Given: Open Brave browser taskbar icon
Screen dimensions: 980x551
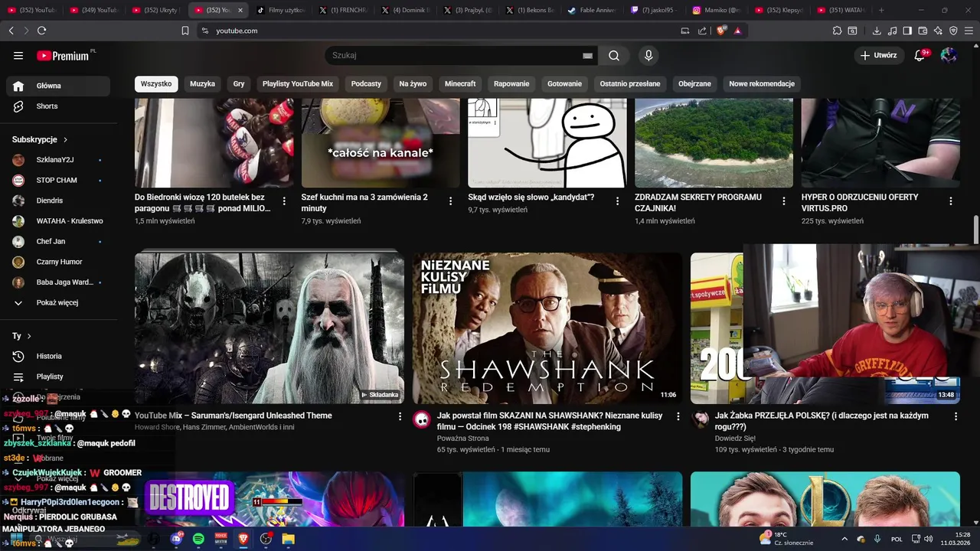Looking at the screenshot, I should click(243, 539).
